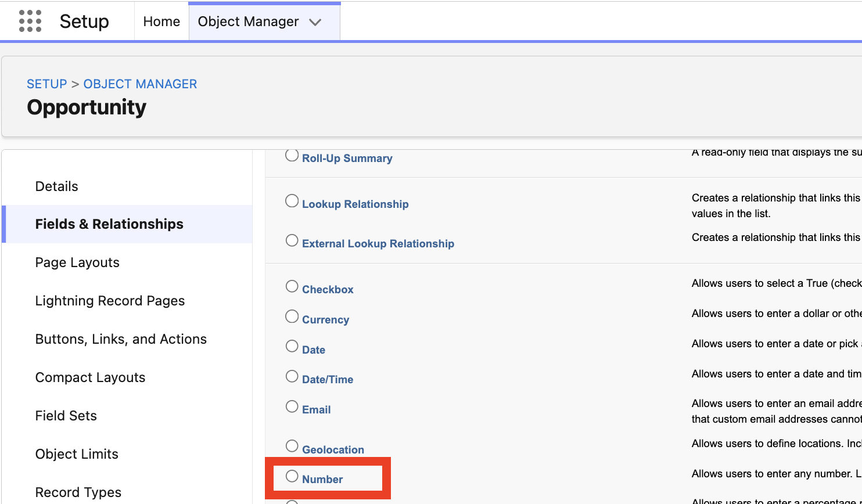Click the Date/Time label text

[328, 380]
